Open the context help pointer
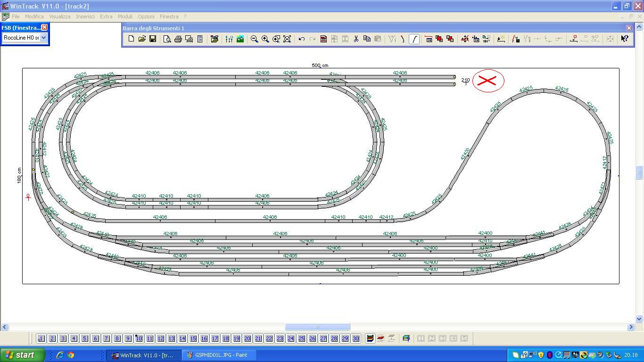Viewport: 644px width, 362px height. click(x=625, y=39)
